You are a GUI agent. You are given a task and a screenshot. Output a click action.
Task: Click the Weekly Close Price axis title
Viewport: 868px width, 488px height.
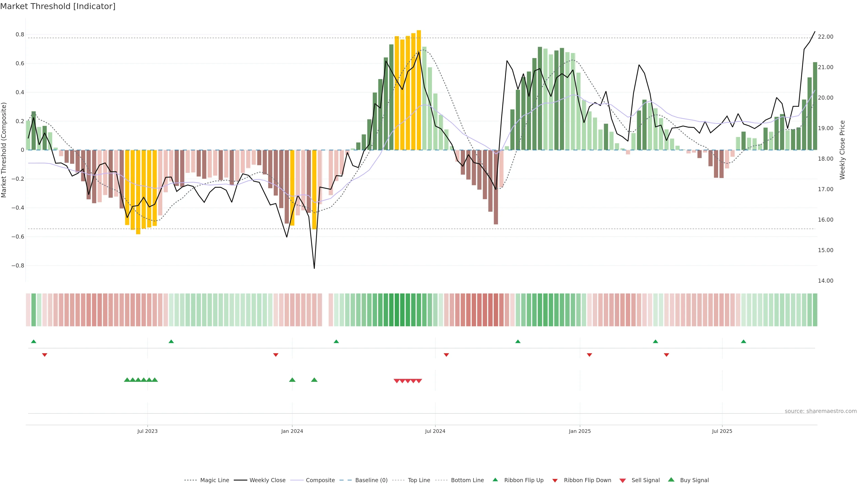coord(842,150)
